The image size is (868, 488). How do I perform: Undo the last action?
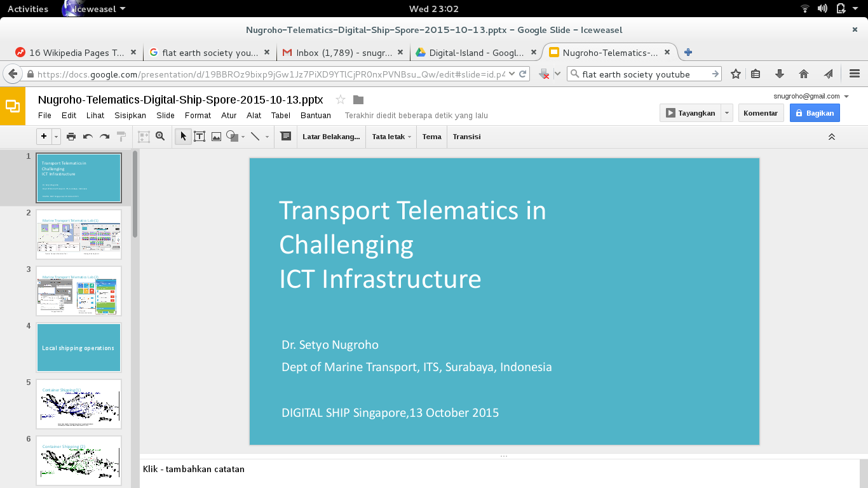point(88,137)
